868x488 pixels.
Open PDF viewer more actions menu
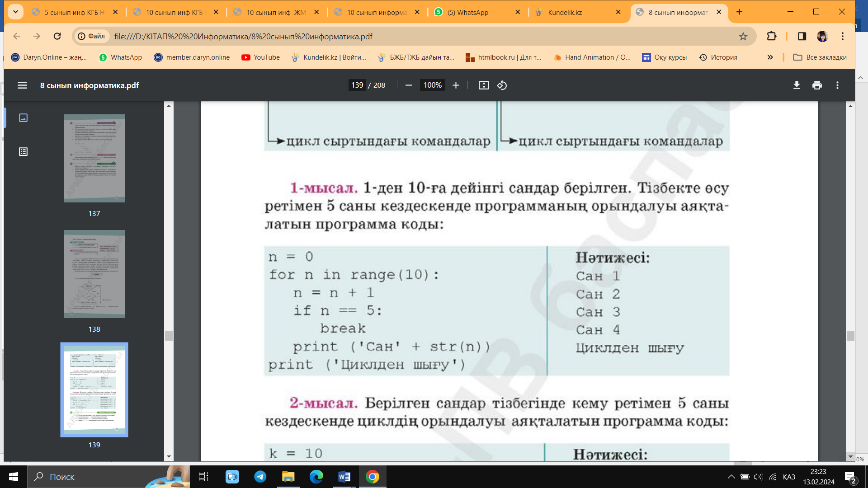837,85
